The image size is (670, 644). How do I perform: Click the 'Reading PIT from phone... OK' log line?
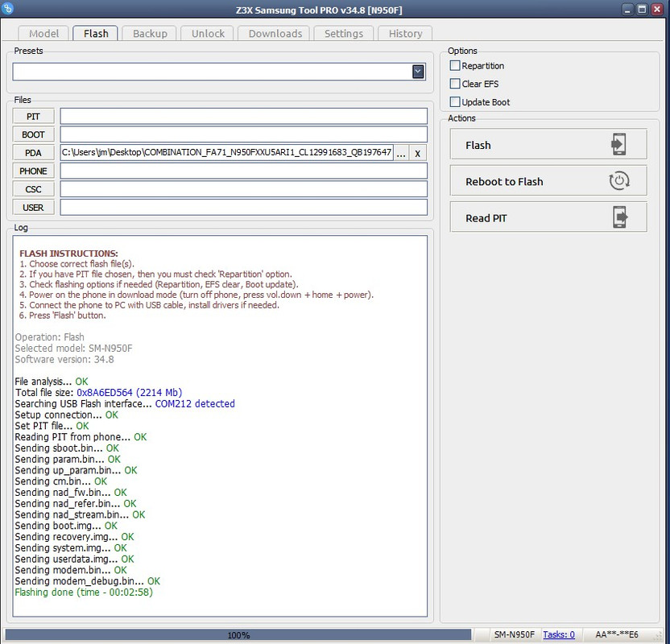coord(81,437)
